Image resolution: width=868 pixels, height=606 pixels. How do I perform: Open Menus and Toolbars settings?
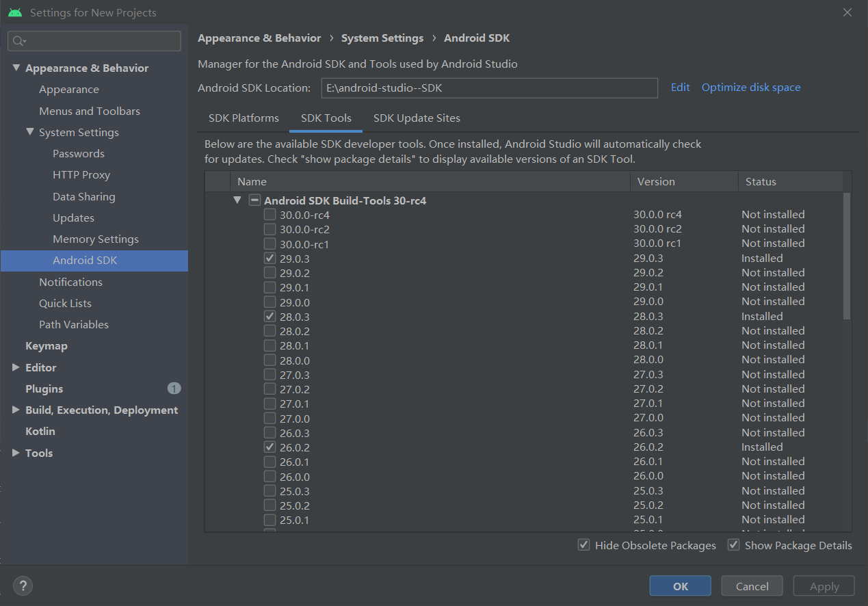point(90,111)
